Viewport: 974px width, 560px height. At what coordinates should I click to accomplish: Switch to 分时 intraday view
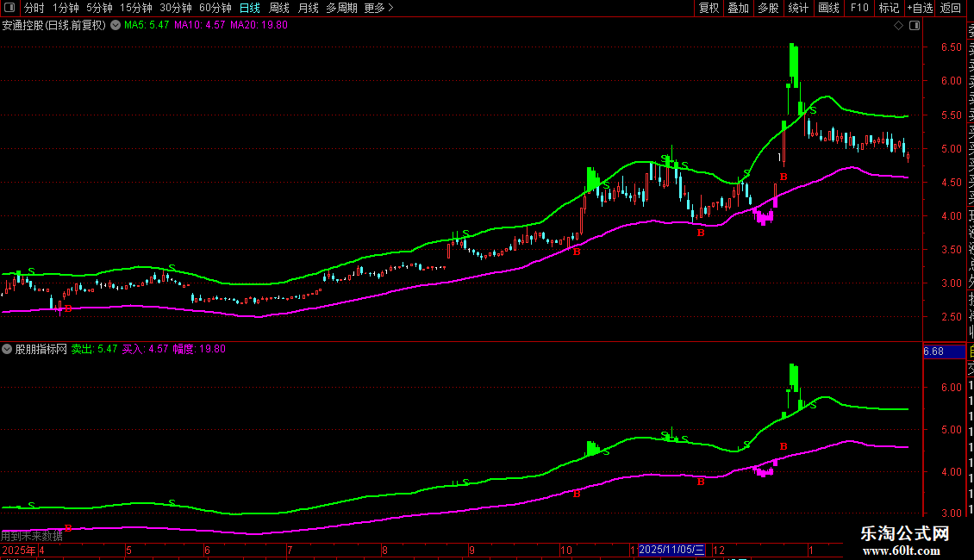pyautogui.click(x=34, y=8)
